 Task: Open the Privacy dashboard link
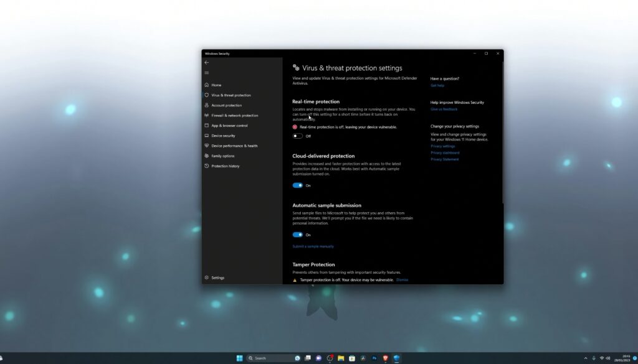[x=445, y=152]
